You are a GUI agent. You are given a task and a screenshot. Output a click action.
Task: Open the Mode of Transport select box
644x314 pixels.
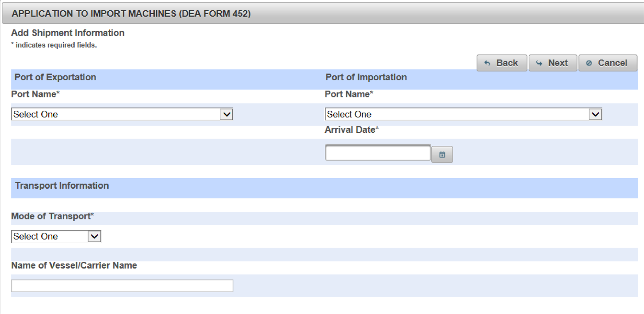coord(50,236)
